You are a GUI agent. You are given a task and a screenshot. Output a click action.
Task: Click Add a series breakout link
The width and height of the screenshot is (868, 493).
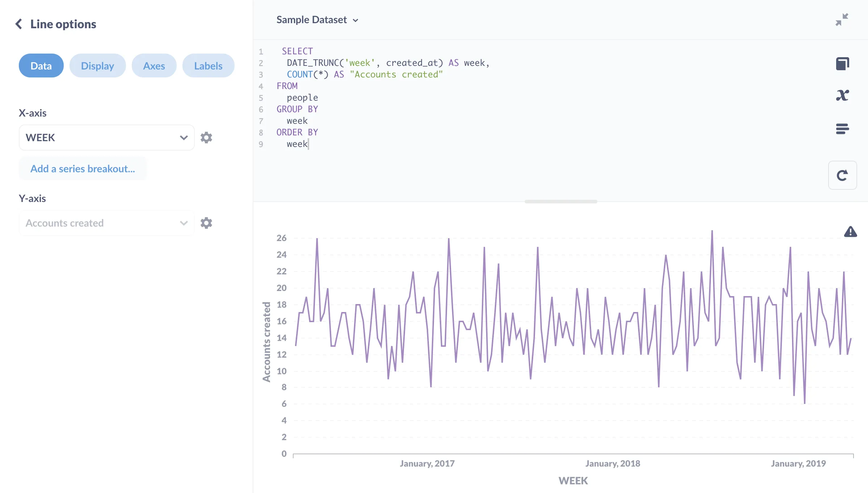coord(83,169)
